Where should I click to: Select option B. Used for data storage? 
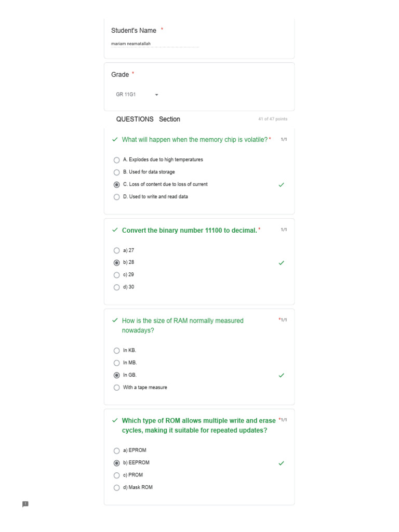(116, 172)
